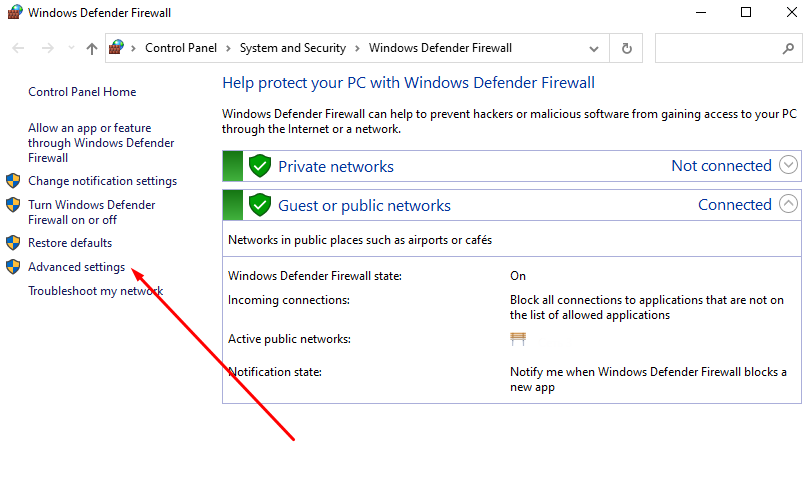Click the Private networks heading
Image resolution: width=810 pixels, height=481 pixels.
pyautogui.click(x=336, y=166)
